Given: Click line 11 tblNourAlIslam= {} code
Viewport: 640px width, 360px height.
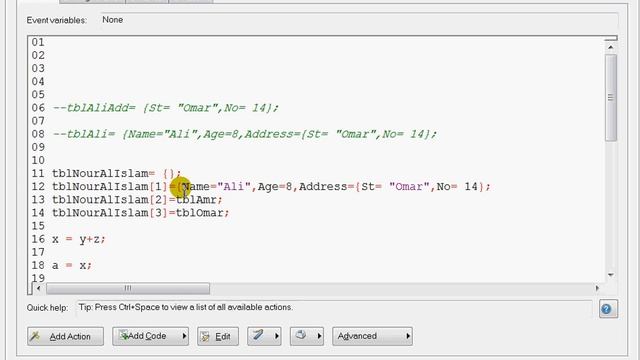Looking at the screenshot, I should pos(116,173).
